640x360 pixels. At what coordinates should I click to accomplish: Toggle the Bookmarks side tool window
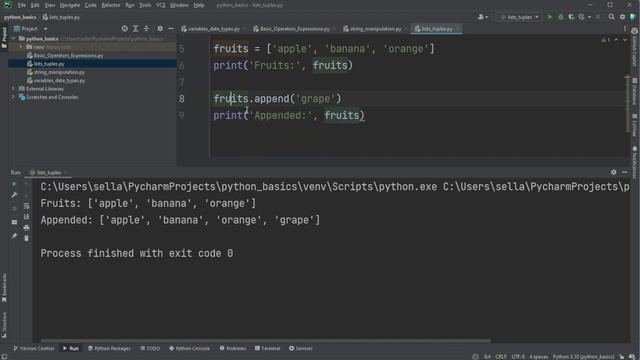point(4,287)
